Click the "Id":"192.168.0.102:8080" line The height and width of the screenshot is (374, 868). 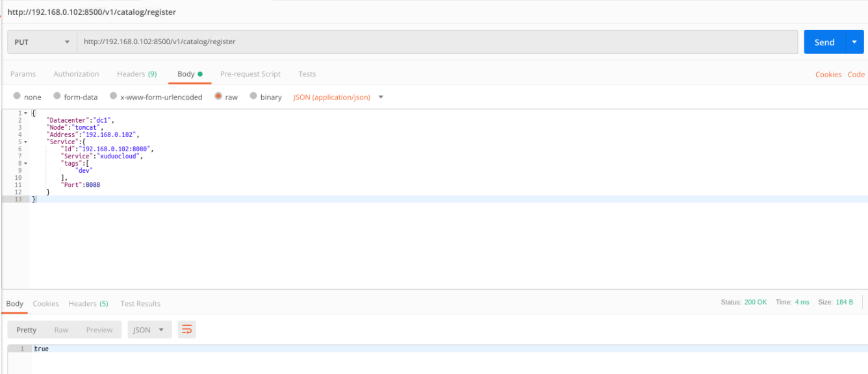[107, 149]
